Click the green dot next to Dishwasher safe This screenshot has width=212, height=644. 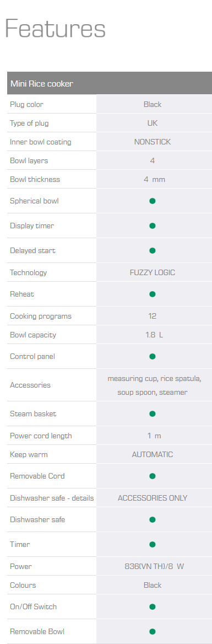(153, 519)
